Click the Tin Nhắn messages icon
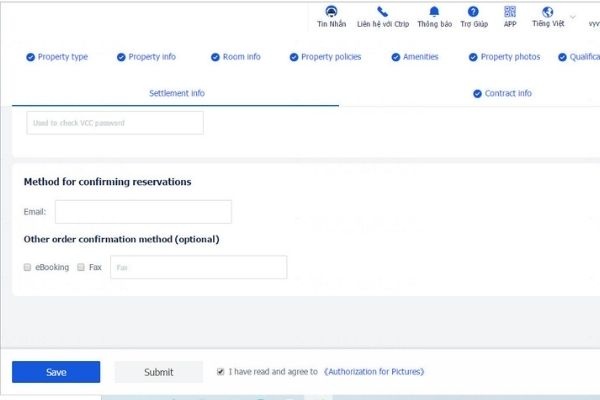 331,12
